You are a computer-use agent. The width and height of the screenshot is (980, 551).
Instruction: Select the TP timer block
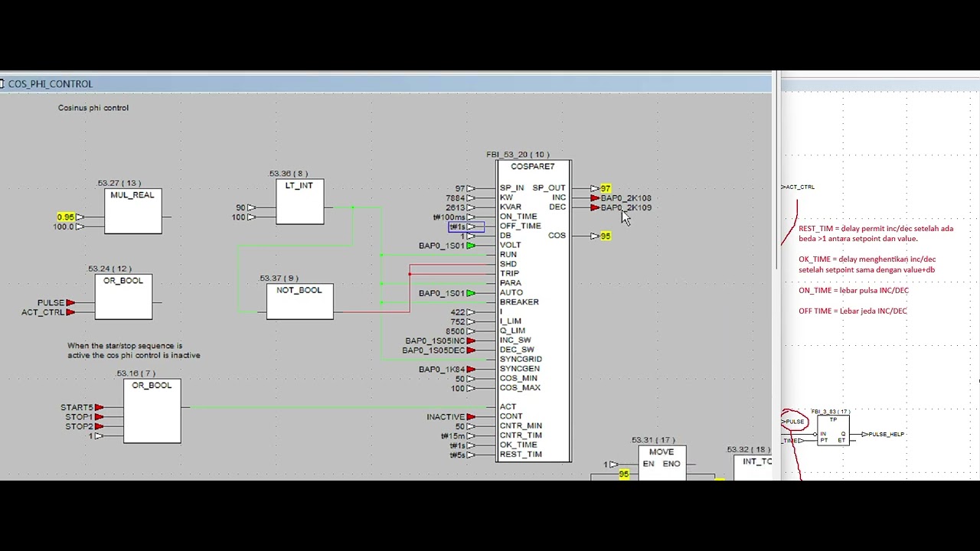coord(833,431)
